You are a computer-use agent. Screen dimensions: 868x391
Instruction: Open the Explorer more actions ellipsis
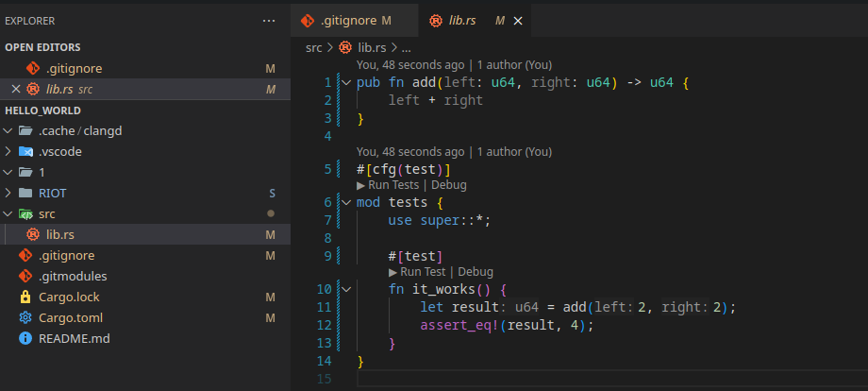click(x=270, y=20)
